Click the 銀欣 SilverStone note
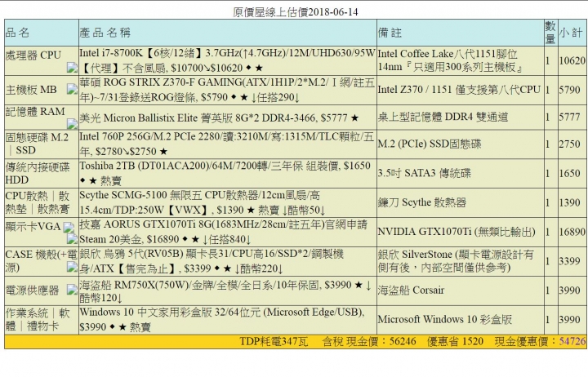Screen dimensions: 588x377 pyautogui.click(x=456, y=261)
